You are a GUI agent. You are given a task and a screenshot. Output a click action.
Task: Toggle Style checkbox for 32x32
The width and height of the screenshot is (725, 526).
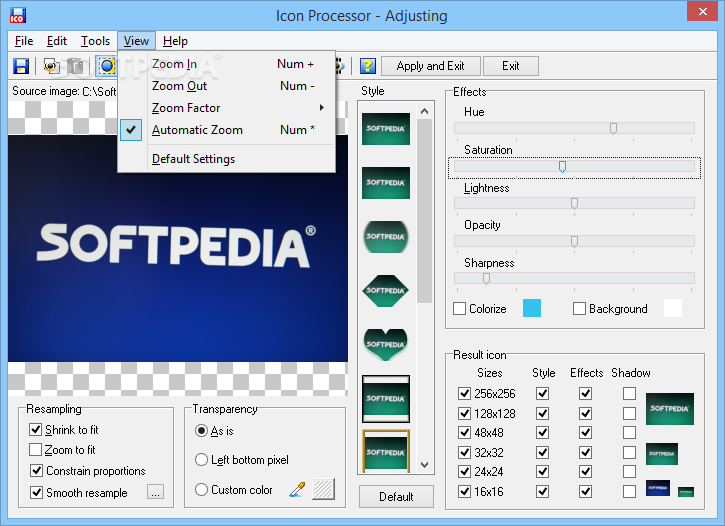[x=543, y=453]
